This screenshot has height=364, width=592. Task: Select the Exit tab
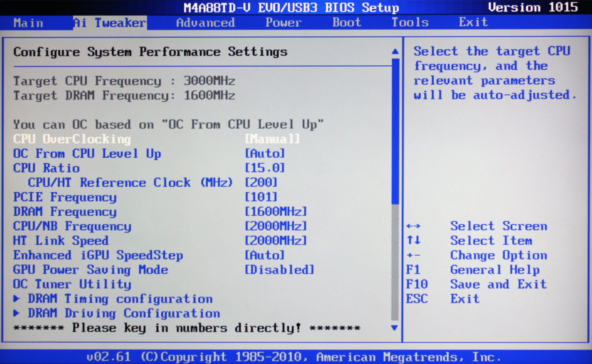click(x=473, y=22)
